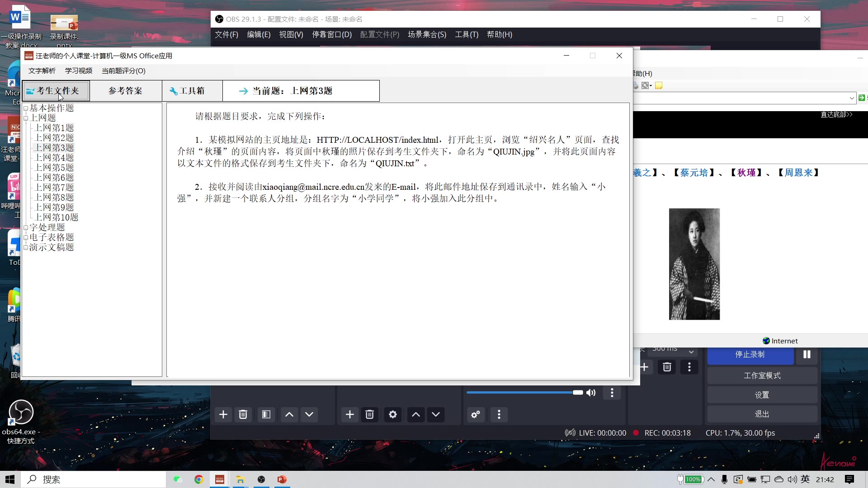Drag the volume slider in taskbar

[576, 393]
